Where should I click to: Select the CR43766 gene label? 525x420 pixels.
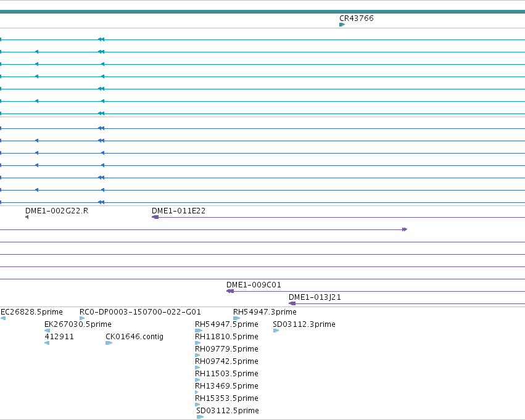pos(356,19)
